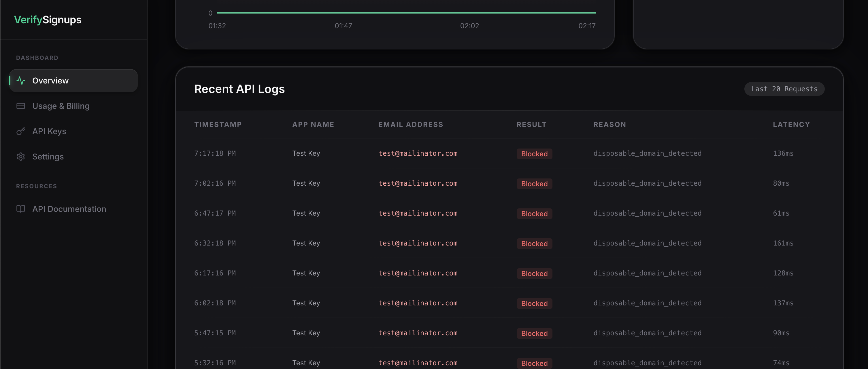This screenshot has height=369, width=868.
Task: Click Blocked badge in 7:17:18 PM row
Action: 534,154
